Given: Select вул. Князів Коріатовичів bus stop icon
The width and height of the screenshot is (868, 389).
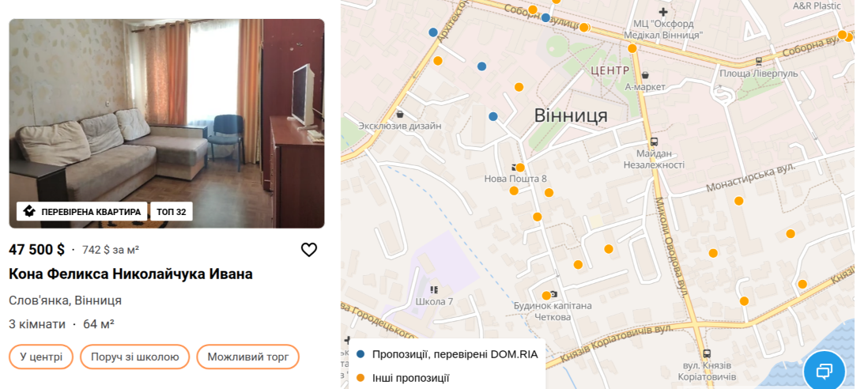Looking at the screenshot, I should 707,353.
